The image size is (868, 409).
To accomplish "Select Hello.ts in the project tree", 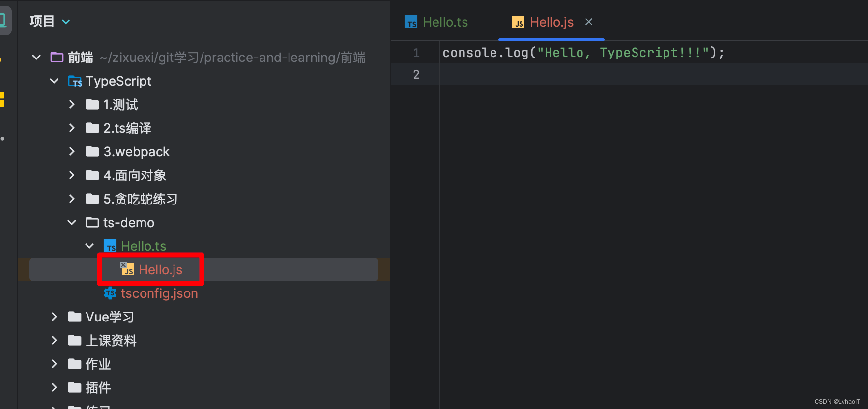I will pyautogui.click(x=144, y=246).
